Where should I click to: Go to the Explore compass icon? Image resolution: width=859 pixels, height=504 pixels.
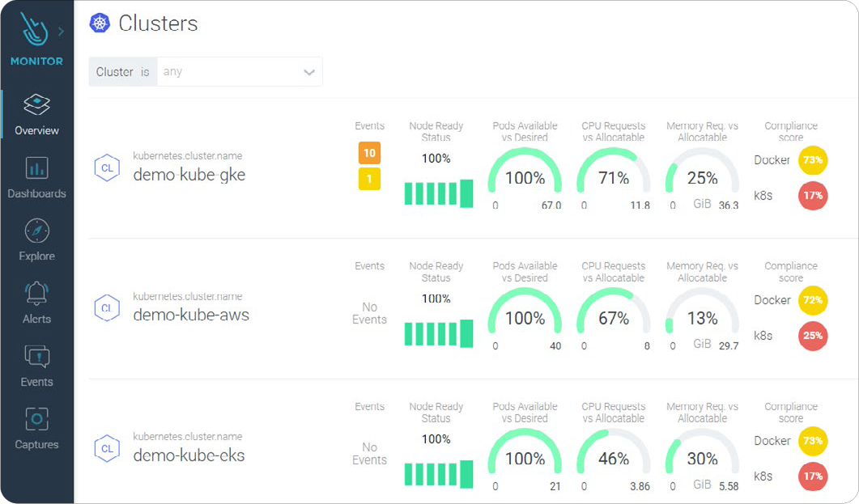coord(36,231)
